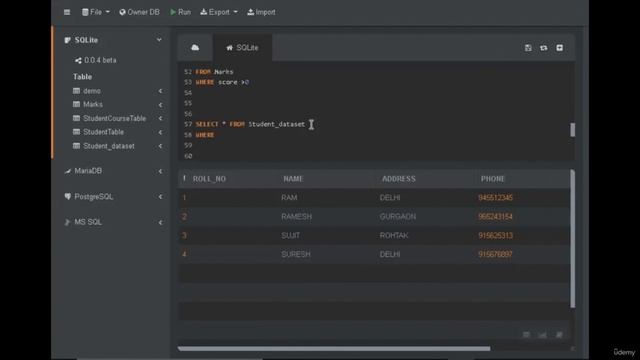640x360 pixels.
Task: Select the demo table
Action: coord(92,91)
